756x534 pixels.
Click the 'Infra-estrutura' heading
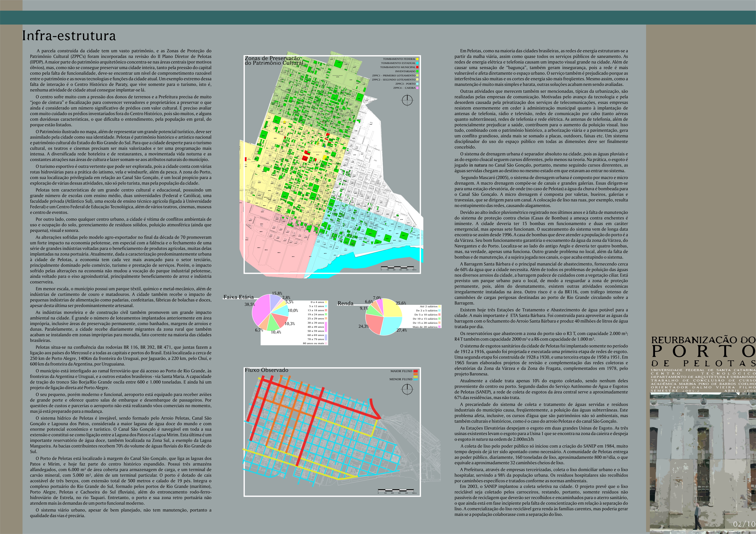69,36
